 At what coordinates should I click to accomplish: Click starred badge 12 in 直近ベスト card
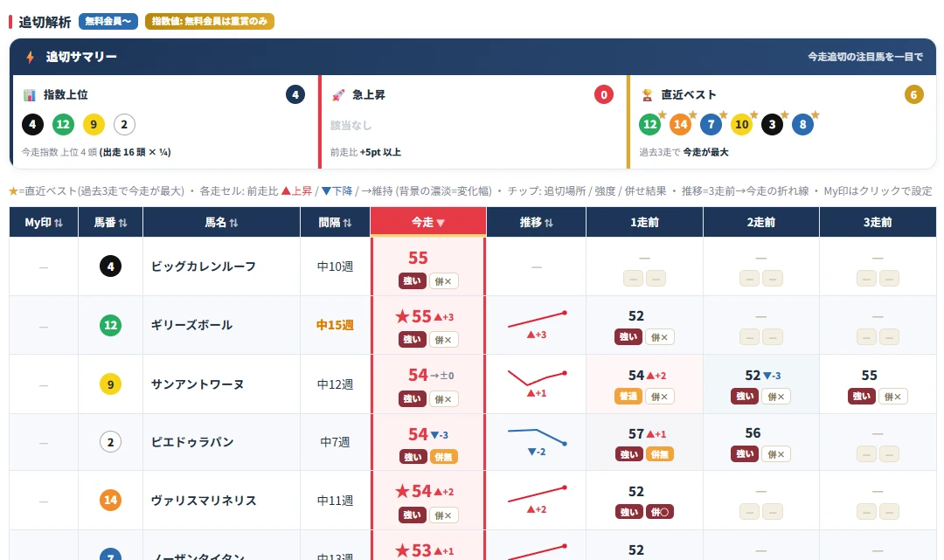pos(649,125)
